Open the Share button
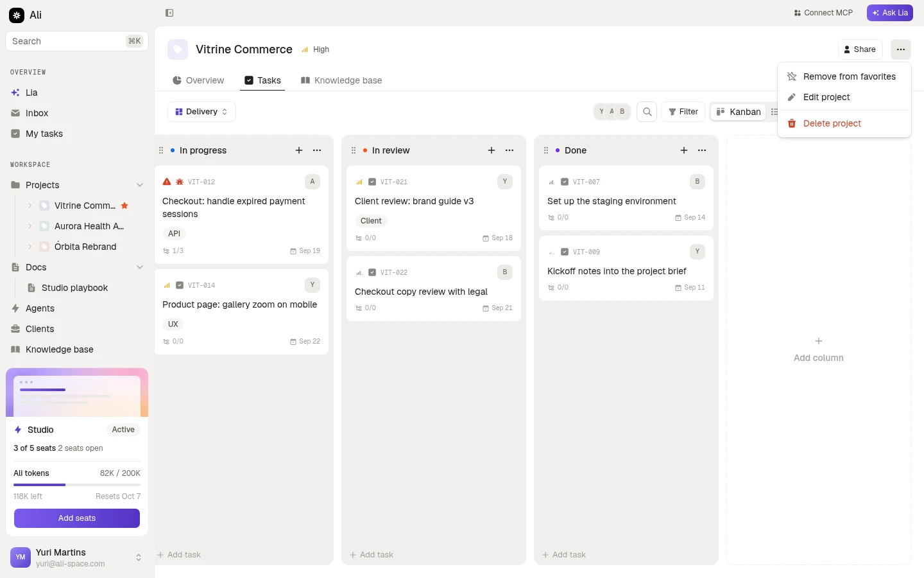Image resolution: width=924 pixels, height=578 pixels. click(860, 49)
